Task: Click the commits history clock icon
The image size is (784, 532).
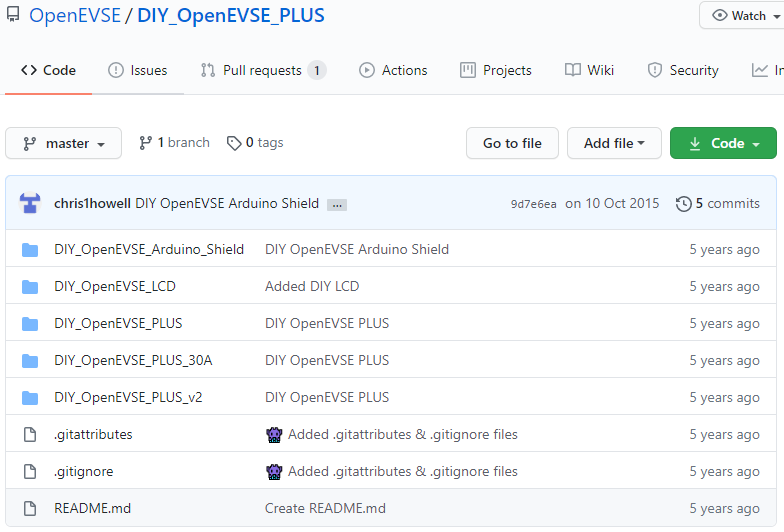Action: click(684, 204)
